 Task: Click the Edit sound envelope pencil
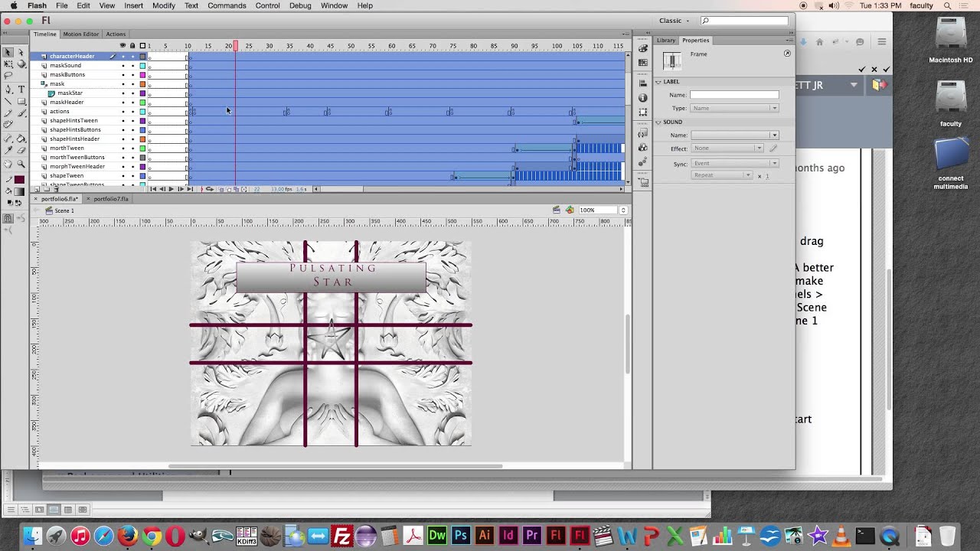(773, 148)
